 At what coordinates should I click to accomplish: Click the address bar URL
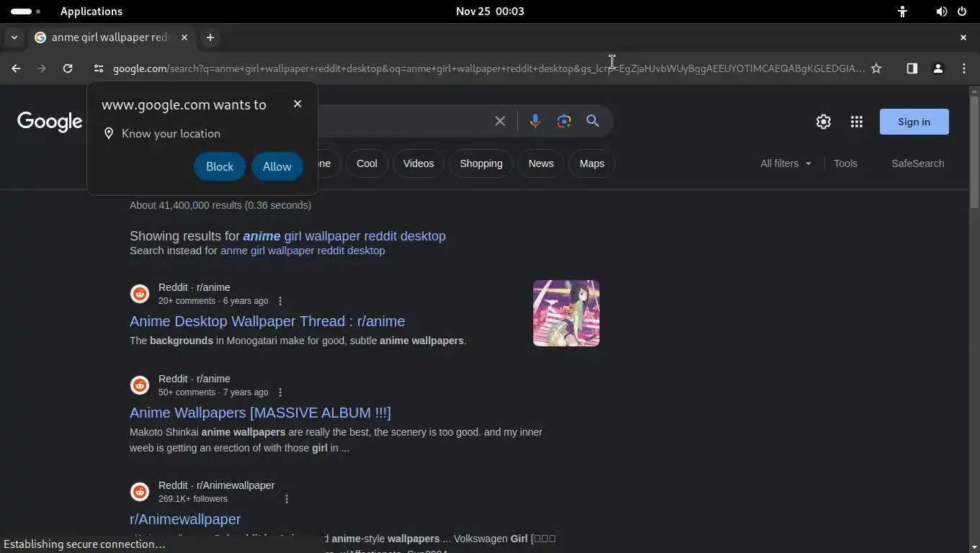tap(489, 68)
